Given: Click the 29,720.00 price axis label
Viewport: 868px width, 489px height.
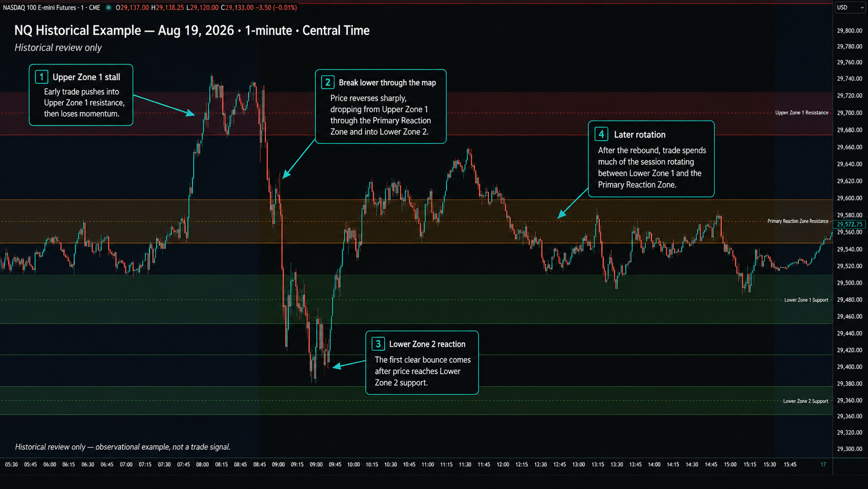Looking at the screenshot, I should coord(849,96).
